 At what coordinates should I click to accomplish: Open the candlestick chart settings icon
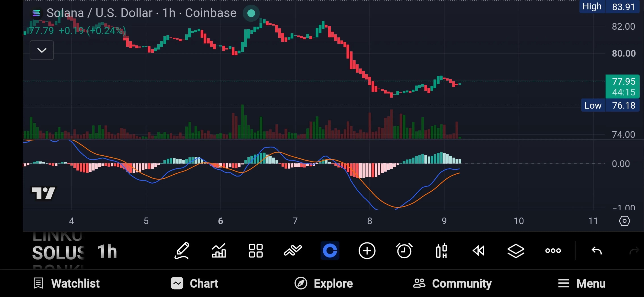pyautogui.click(x=441, y=251)
